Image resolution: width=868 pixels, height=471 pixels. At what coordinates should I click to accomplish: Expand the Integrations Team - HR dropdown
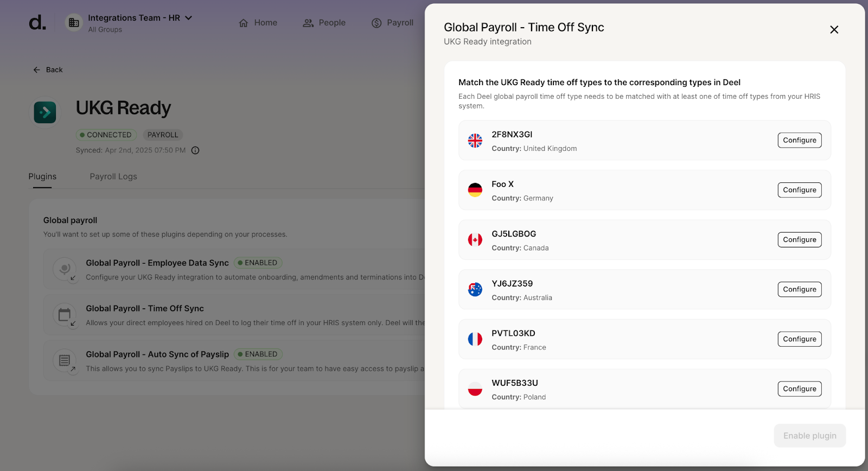coord(140,18)
